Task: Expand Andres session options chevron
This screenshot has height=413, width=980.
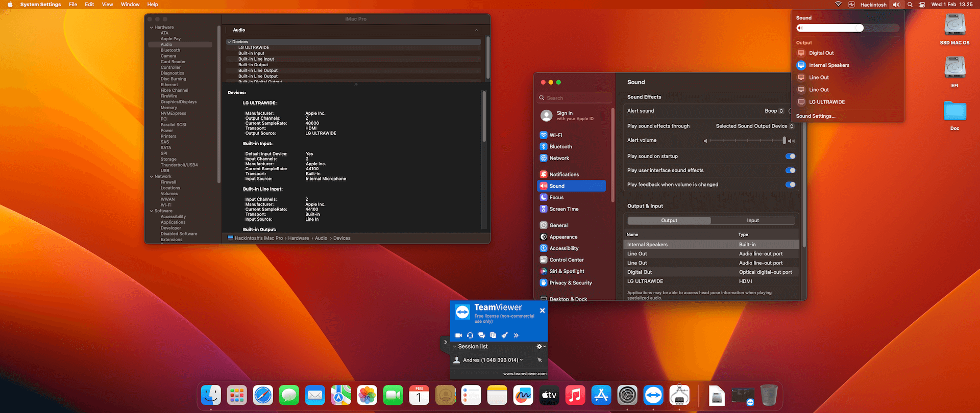Action: [x=521, y=360]
